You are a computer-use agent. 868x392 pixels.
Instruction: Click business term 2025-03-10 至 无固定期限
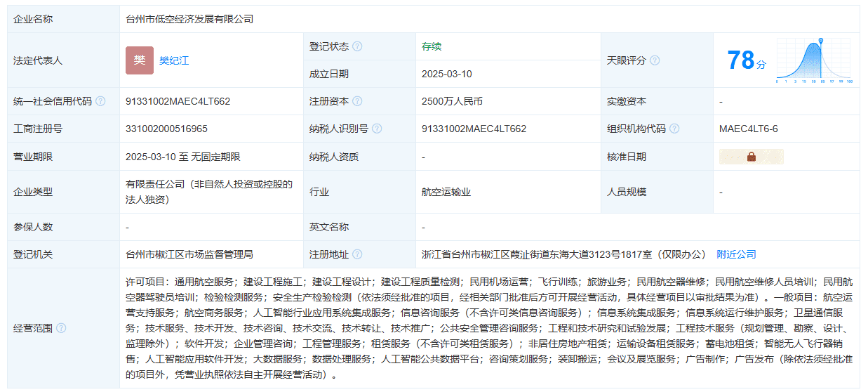click(x=183, y=157)
